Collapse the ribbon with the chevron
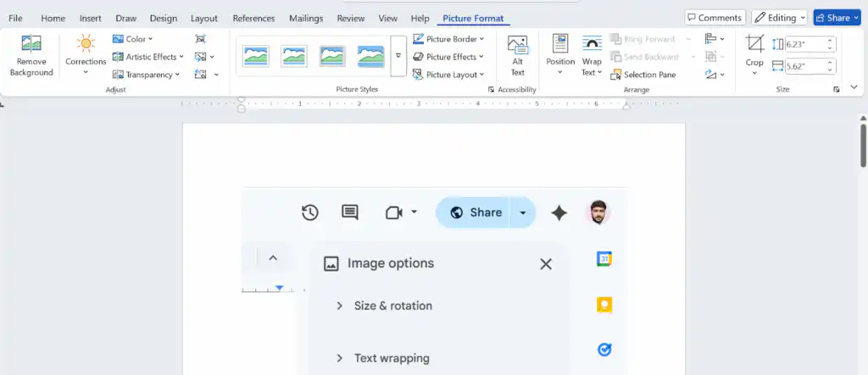The height and width of the screenshot is (375, 868). click(854, 87)
